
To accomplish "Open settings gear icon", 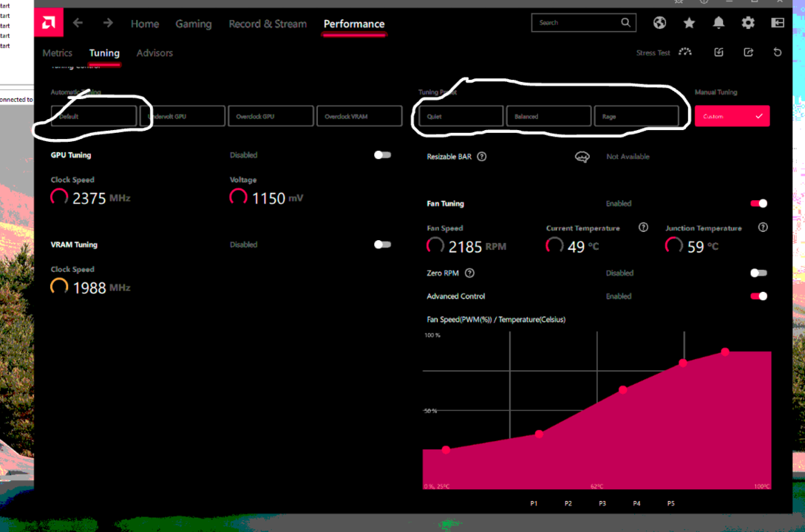I will [748, 23].
